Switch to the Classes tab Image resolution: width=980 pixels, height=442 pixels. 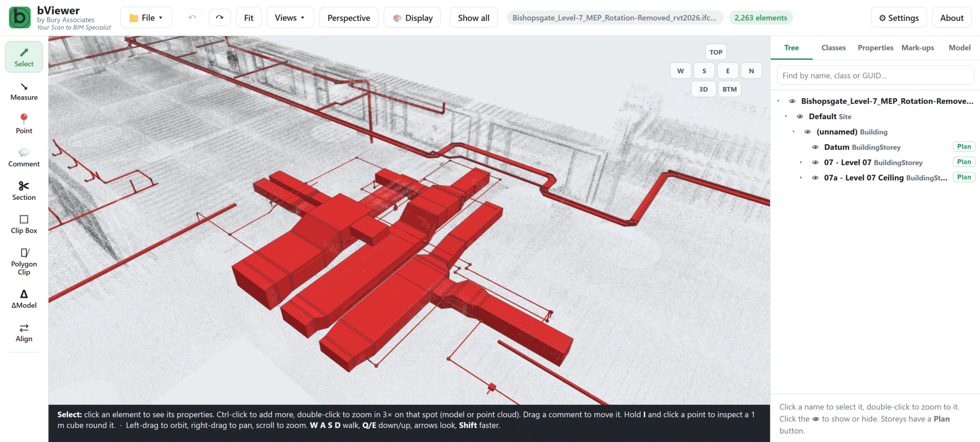point(834,48)
